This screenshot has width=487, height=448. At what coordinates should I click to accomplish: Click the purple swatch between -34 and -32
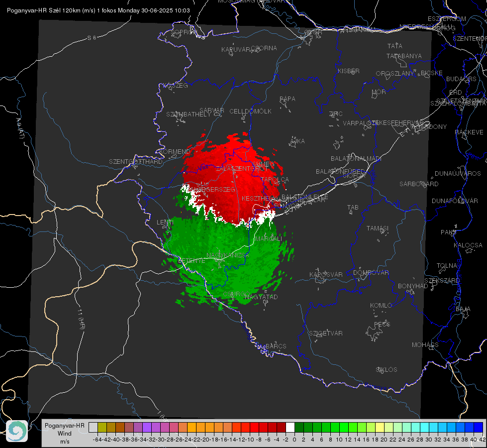[x=147, y=427]
